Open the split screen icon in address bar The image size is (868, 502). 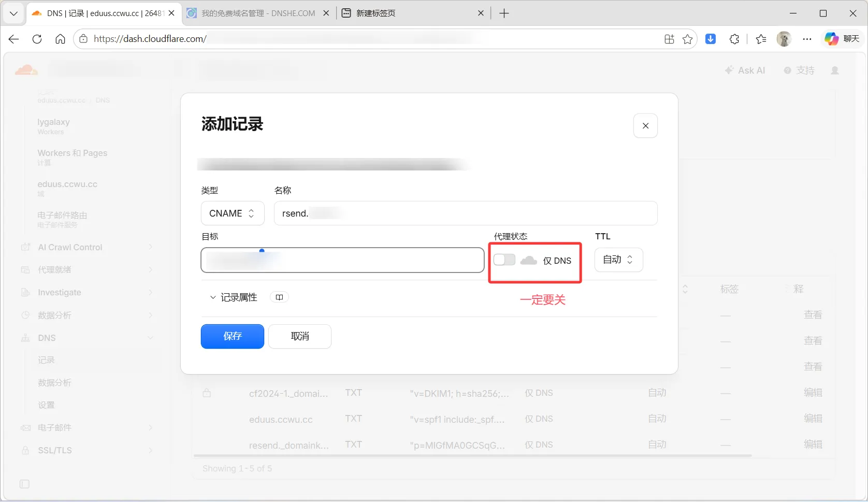click(669, 39)
